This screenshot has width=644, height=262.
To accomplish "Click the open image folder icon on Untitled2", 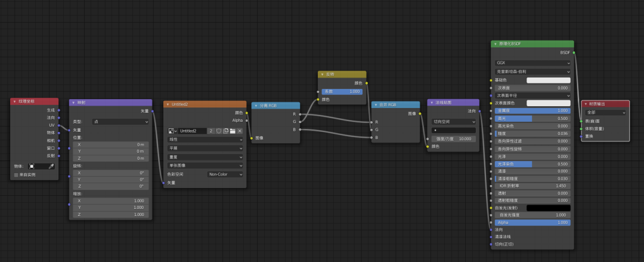I will (x=233, y=131).
